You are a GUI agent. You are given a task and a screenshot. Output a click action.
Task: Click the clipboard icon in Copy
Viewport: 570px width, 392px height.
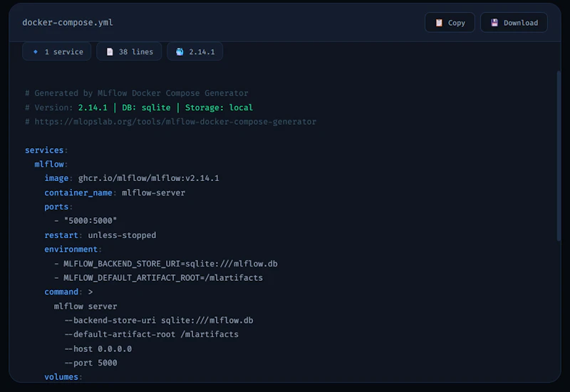[439, 23]
